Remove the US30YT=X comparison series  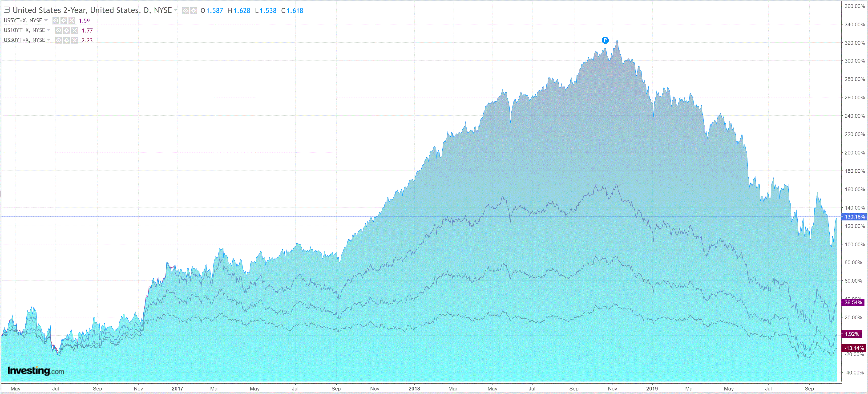pos(74,41)
